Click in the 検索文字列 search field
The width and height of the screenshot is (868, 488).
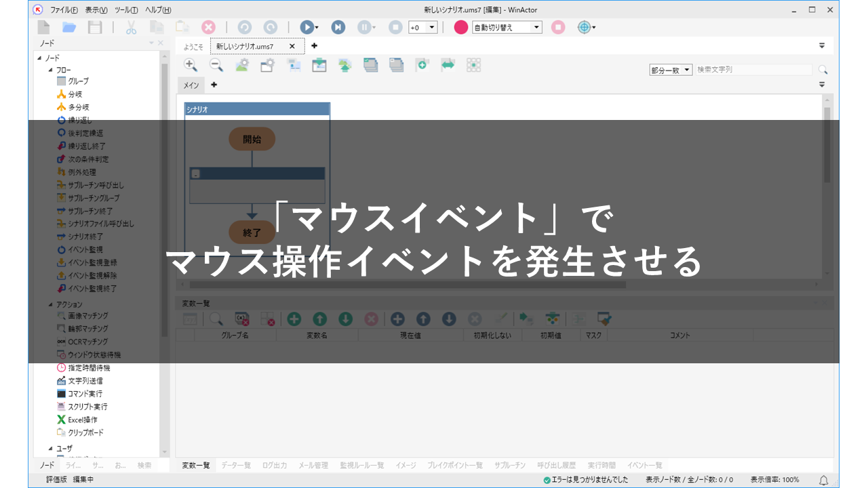coord(753,70)
